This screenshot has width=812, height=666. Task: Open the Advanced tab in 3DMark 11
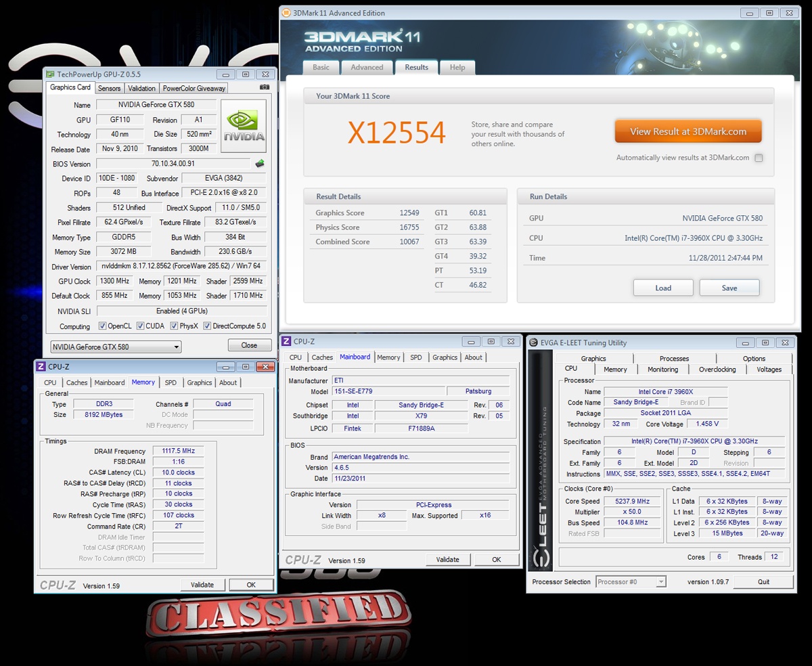click(367, 68)
